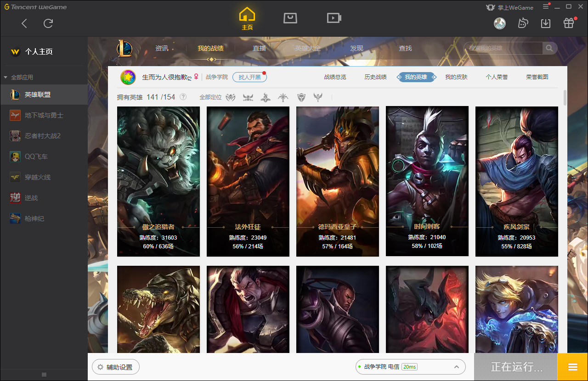Filter heroes by the third role icon
The width and height of the screenshot is (588, 381).
pyautogui.click(x=266, y=97)
